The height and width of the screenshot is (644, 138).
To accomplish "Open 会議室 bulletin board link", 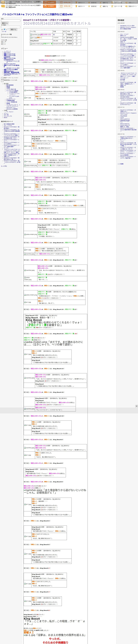I will pyautogui.click(x=8, y=88).
